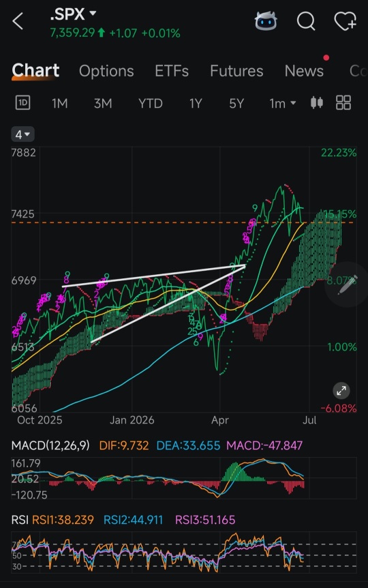Tap the orange dashed price level line
This screenshot has width=368, height=588.
[x=183, y=222]
